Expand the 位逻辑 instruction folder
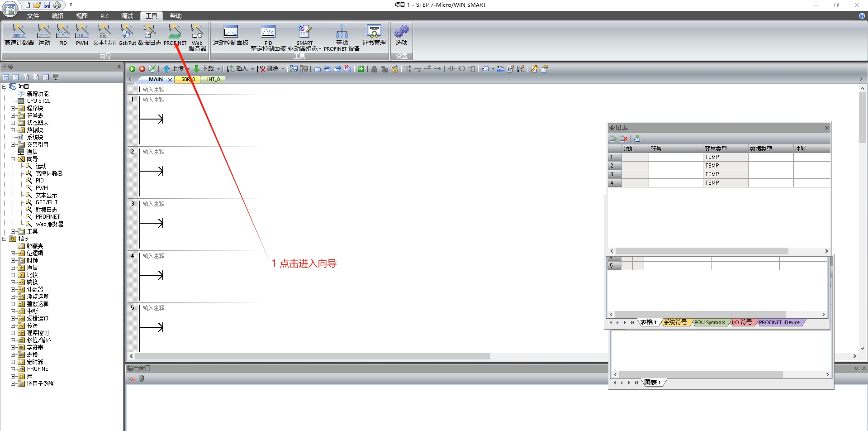 (x=13, y=254)
